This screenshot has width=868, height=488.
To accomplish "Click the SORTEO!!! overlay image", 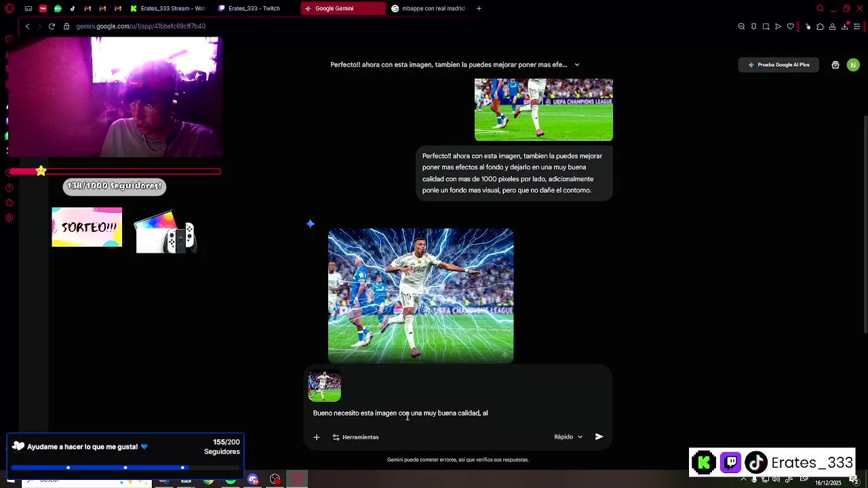I will click(x=87, y=227).
